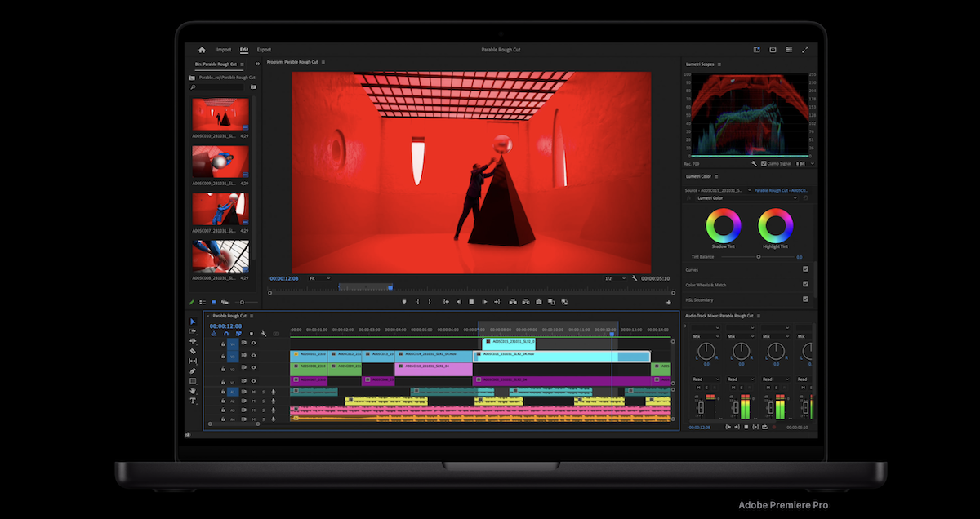Select the Type tool
The width and height of the screenshot is (980, 519).
coord(194,401)
